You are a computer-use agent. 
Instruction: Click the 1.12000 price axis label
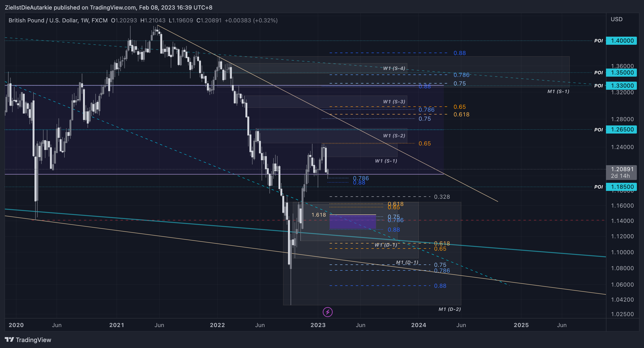pos(622,236)
